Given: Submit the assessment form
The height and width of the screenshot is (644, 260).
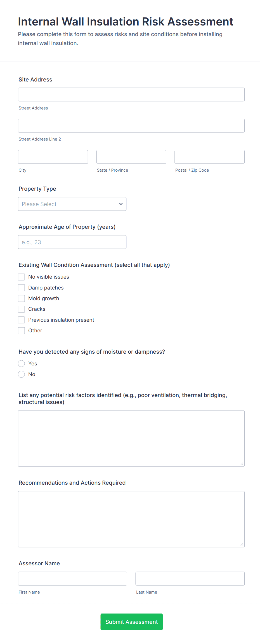Looking at the screenshot, I should pyautogui.click(x=131, y=622).
